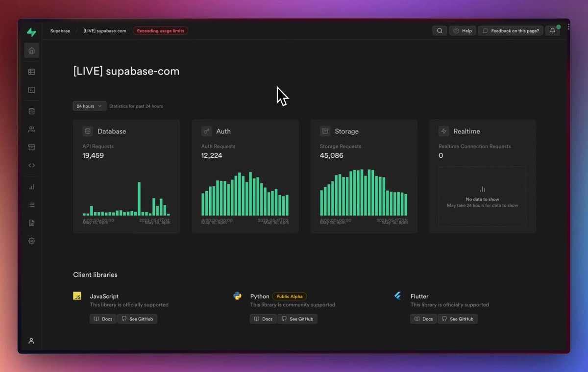Click the notifications bell icon
Screen dimensions: 588x372
[x=552, y=30]
